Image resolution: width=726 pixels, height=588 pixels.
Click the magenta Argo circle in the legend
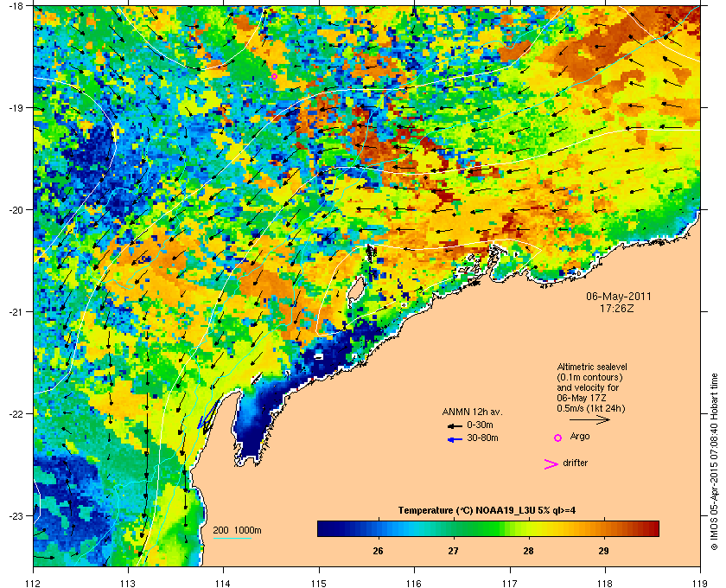click(558, 438)
